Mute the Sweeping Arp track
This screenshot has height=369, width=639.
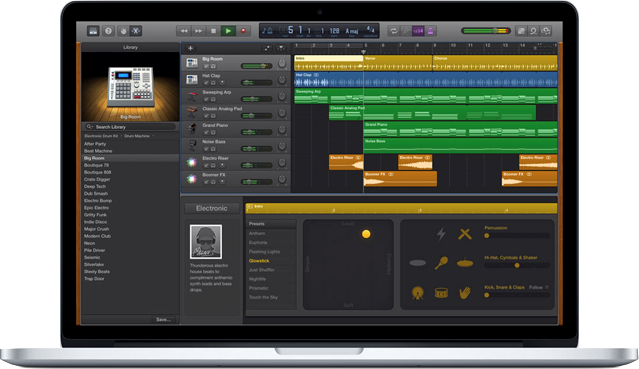tap(206, 99)
